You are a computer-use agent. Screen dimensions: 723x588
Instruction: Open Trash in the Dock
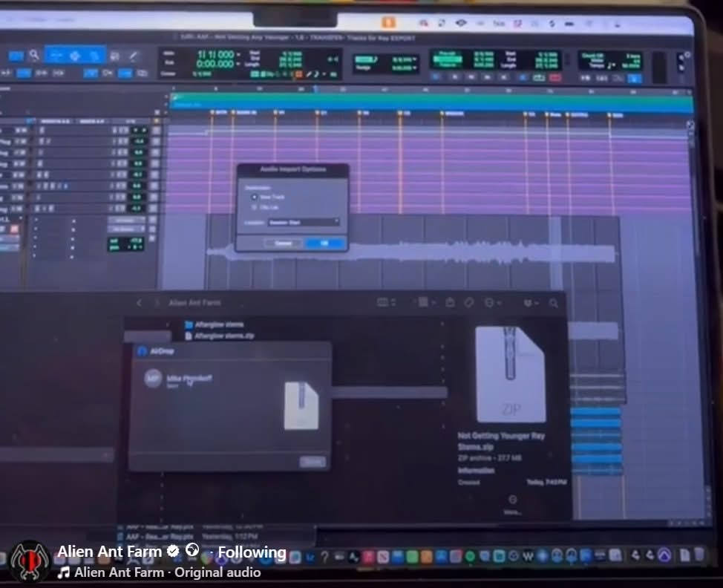pos(699,555)
